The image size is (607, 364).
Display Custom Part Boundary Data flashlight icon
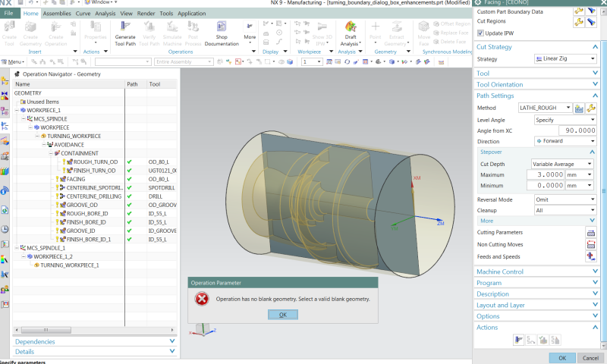591,11
